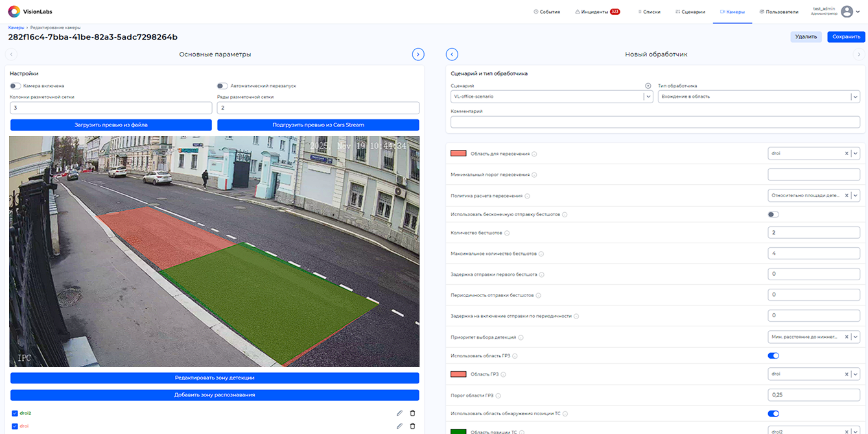Toggle the Камера включена switch

pos(16,86)
